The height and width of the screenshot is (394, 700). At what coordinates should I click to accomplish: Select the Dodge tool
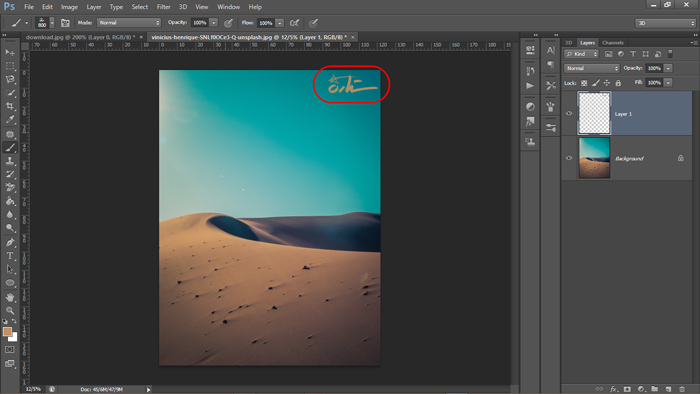point(10,228)
